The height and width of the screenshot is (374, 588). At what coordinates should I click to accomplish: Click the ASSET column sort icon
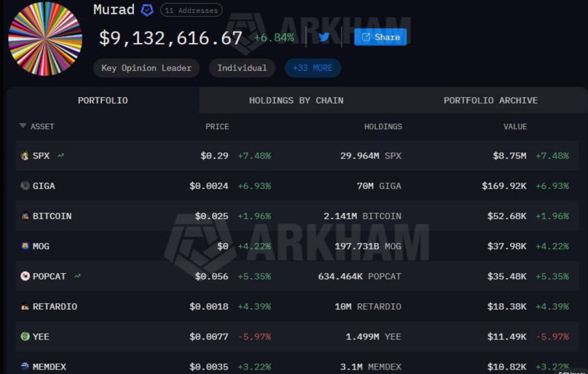click(23, 126)
